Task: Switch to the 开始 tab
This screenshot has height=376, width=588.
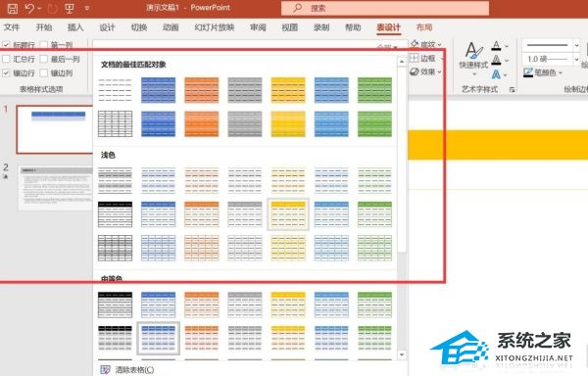Action: tap(44, 27)
